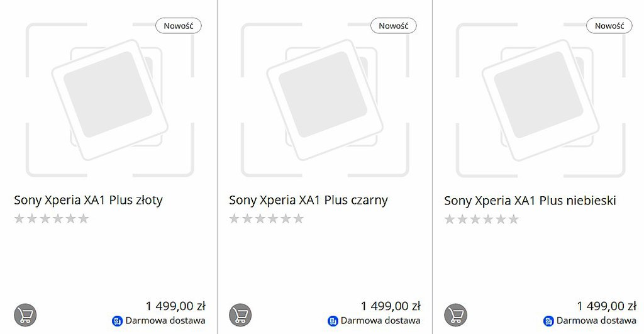Image resolution: width=644 pixels, height=334 pixels.
Task: Click placeholder image of niebieski Xperia
Action: [x=540, y=99]
